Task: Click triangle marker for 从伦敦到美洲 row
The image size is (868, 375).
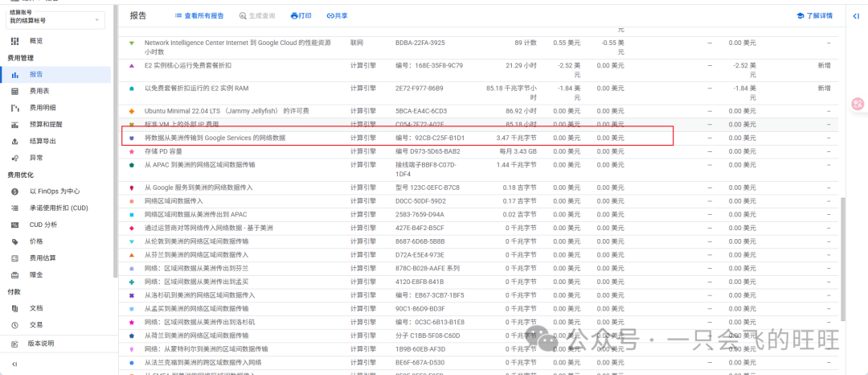Action: [x=132, y=241]
